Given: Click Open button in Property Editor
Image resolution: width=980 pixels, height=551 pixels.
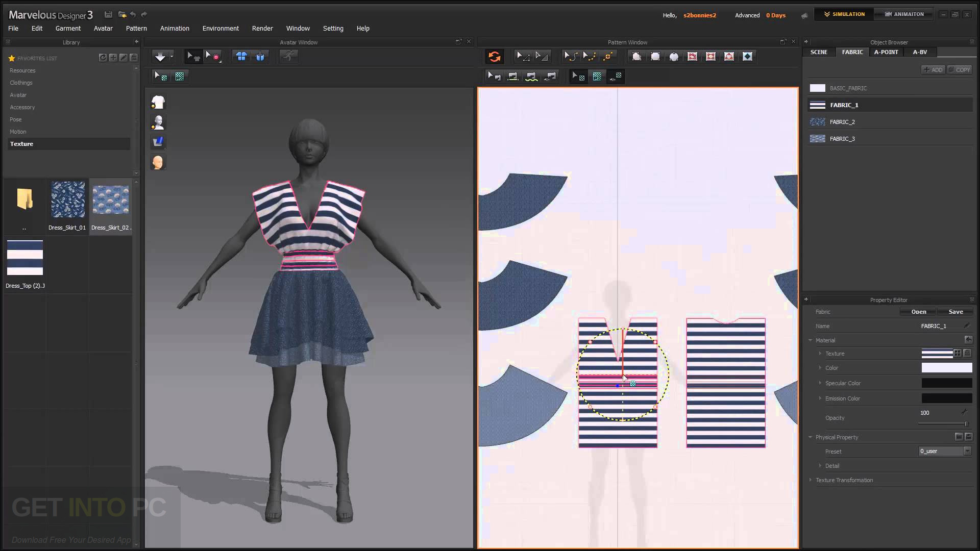Looking at the screenshot, I should point(918,312).
